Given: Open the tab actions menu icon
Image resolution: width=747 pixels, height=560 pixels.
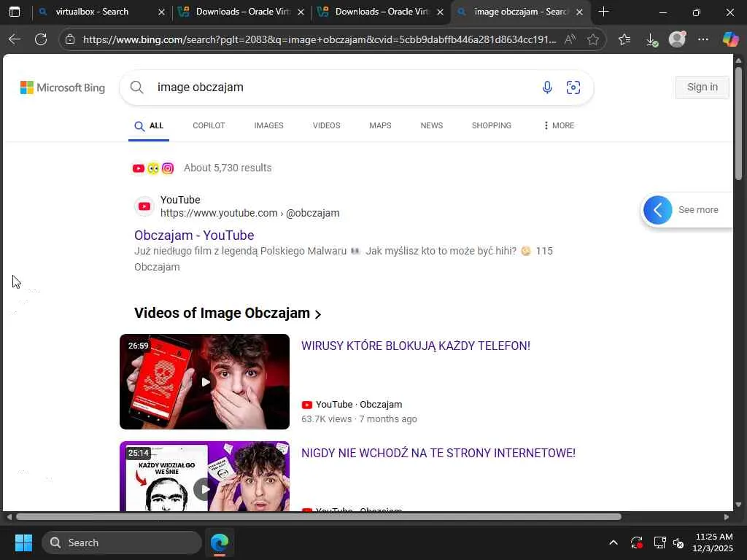Looking at the screenshot, I should point(15,12).
